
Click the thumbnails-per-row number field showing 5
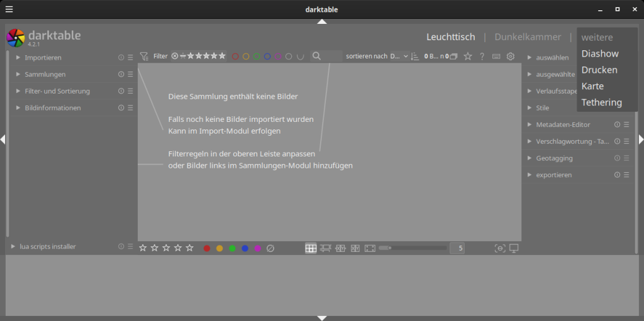point(457,248)
